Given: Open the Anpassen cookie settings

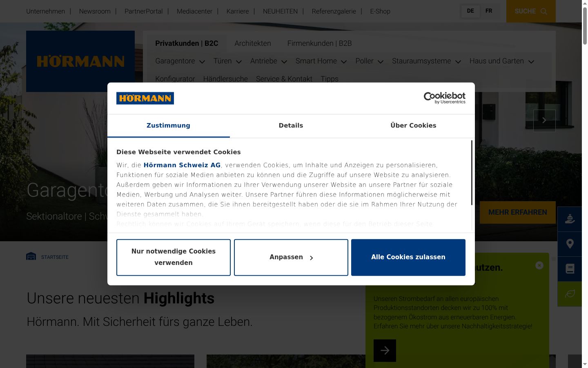Looking at the screenshot, I should tap(291, 258).
